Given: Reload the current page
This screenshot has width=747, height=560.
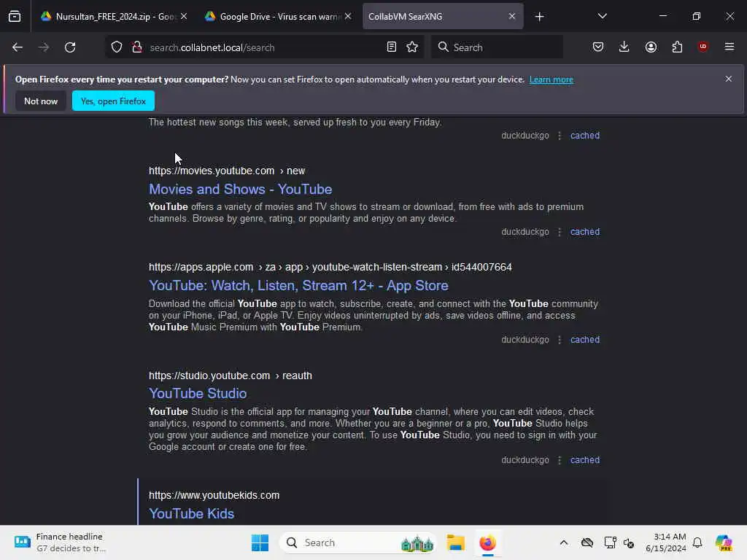Looking at the screenshot, I should [70, 47].
